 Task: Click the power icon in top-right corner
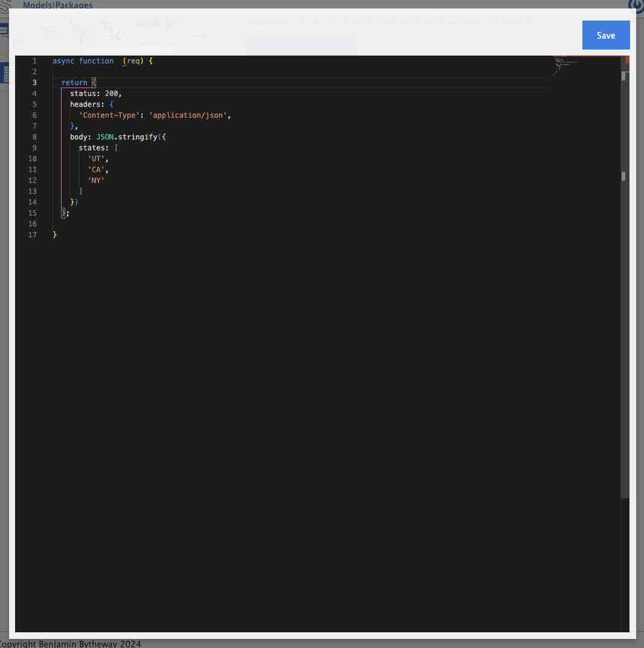[x=637, y=5]
